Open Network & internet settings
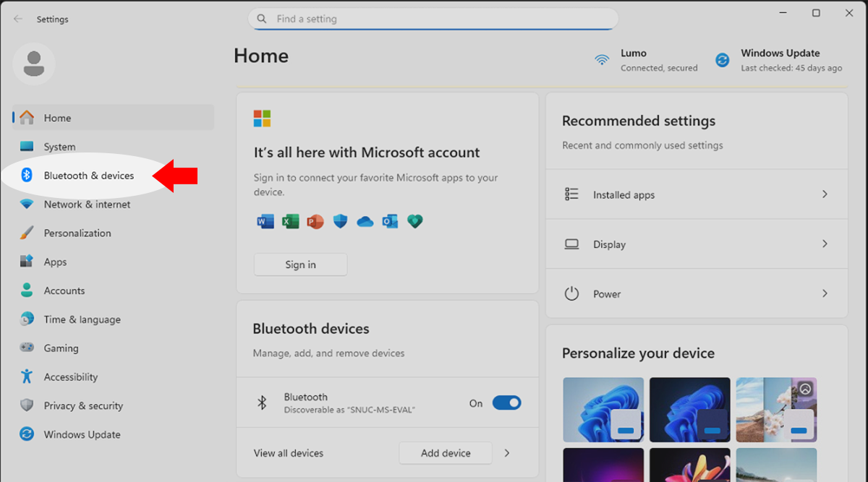This screenshot has width=868, height=482. [87, 205]
